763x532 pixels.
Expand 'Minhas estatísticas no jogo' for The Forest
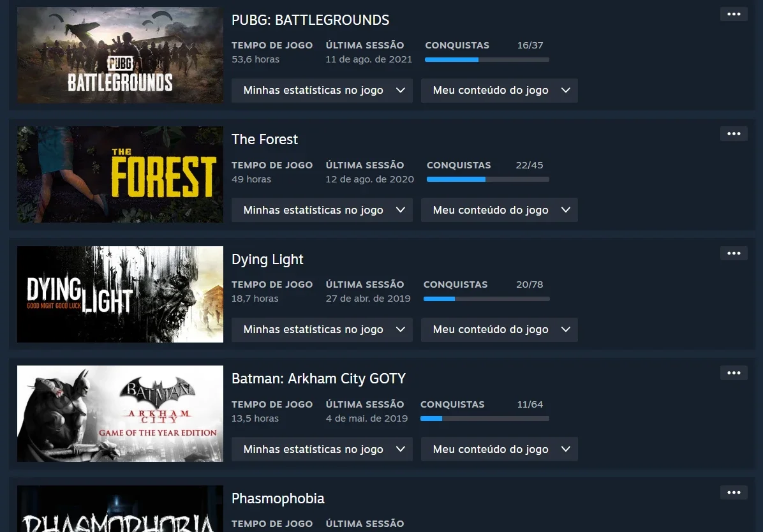tap(322, 210)
